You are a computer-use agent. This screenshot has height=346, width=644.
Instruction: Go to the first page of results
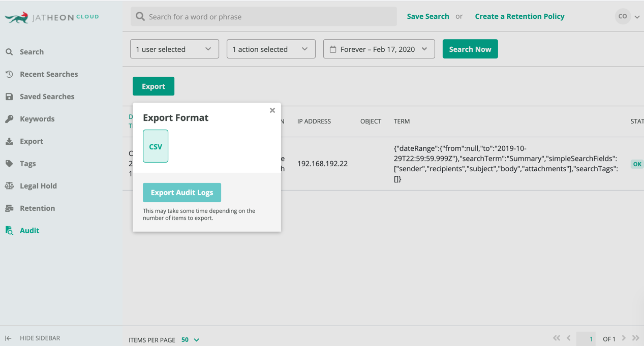pyautogui.click(x=557, y=338)
